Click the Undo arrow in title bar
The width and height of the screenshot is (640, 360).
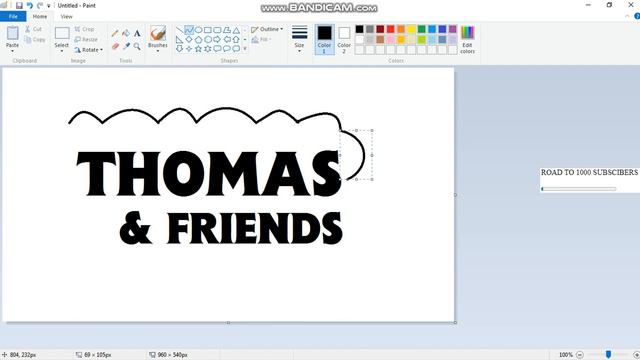tap(29, 5)
